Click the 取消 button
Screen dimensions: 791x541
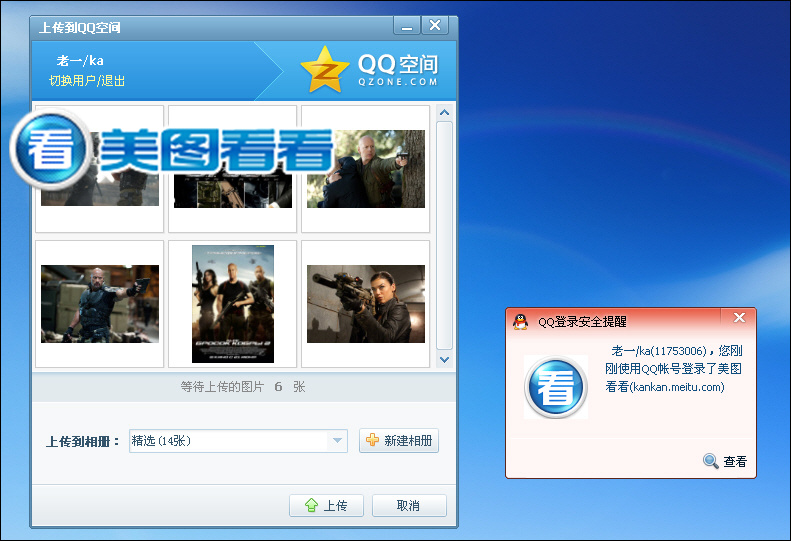[x=409, y=505]
